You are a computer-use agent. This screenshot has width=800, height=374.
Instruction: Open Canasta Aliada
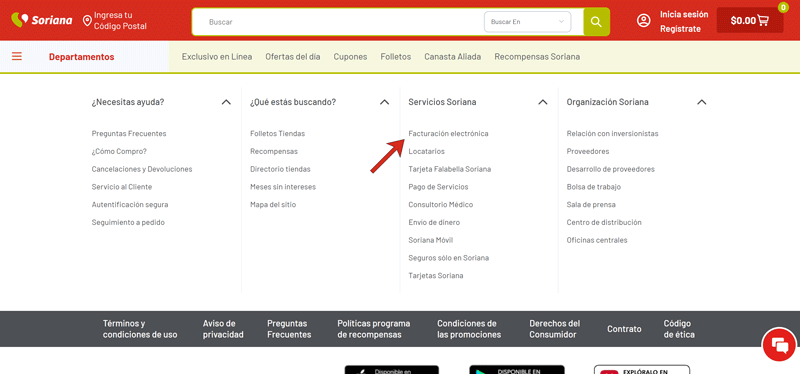click(453, 57)
